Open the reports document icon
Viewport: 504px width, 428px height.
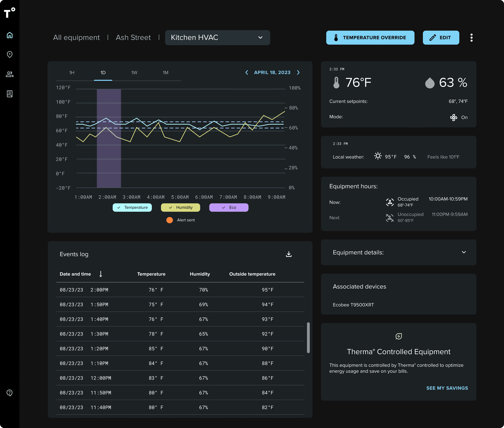point(10,94)
